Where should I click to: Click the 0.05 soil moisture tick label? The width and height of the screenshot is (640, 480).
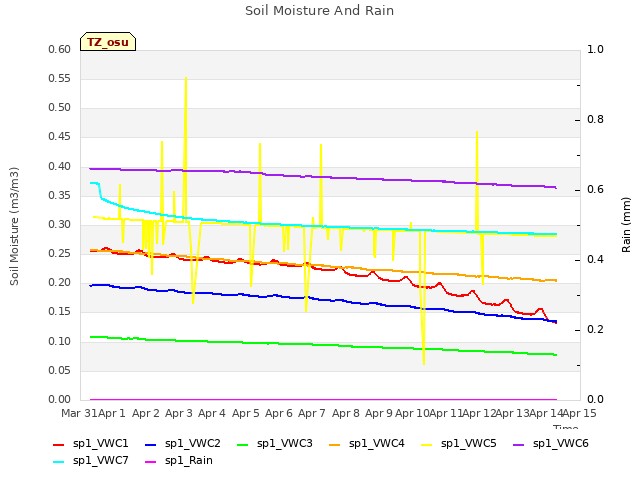click(60, 371)
